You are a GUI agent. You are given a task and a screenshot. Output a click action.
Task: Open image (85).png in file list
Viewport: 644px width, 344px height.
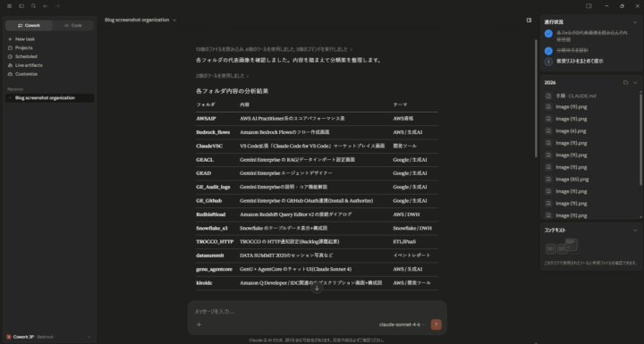(572, 180)
